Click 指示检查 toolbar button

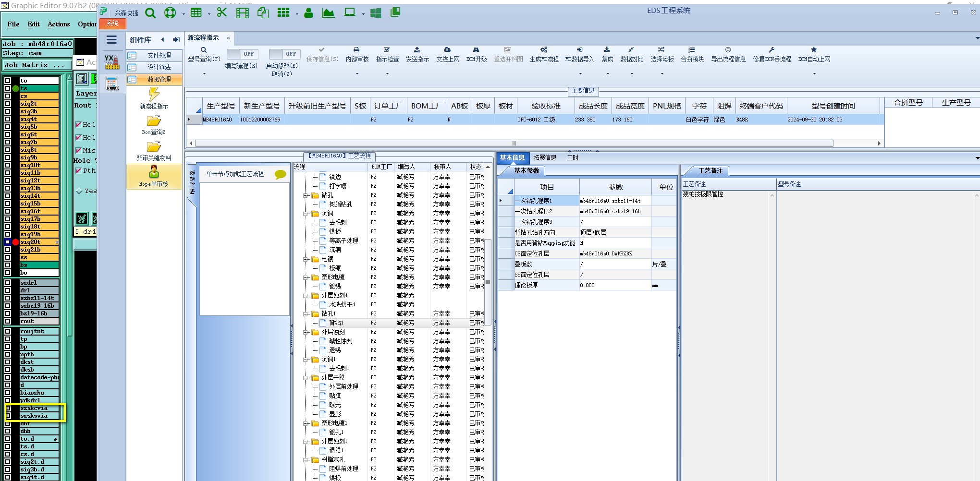click(387, 54)
